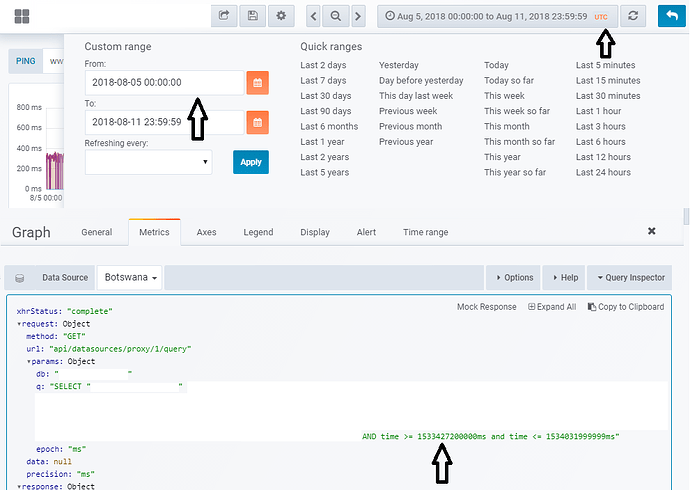Open the time range picker button

[497, 16]
